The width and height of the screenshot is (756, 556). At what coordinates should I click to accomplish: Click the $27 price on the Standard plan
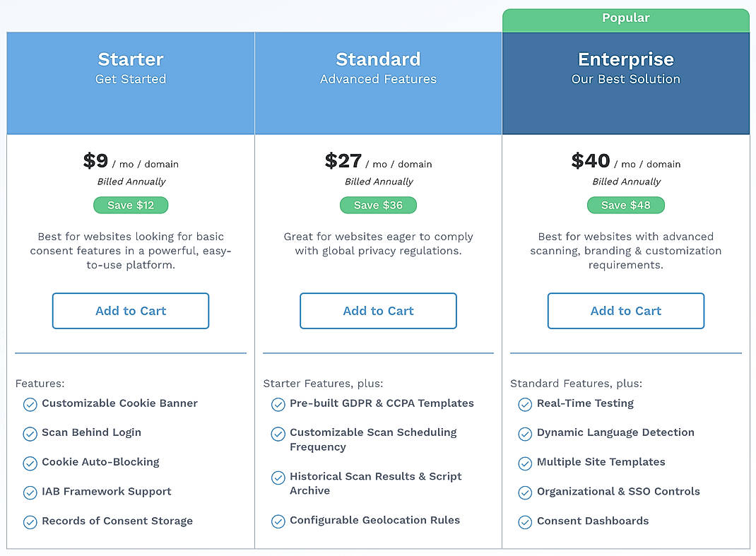tap(343, 161)
